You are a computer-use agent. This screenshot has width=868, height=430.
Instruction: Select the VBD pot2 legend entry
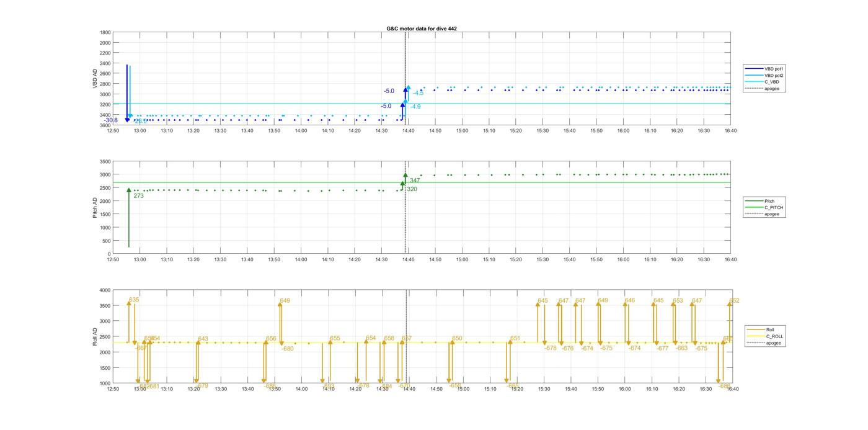point(766,75)
